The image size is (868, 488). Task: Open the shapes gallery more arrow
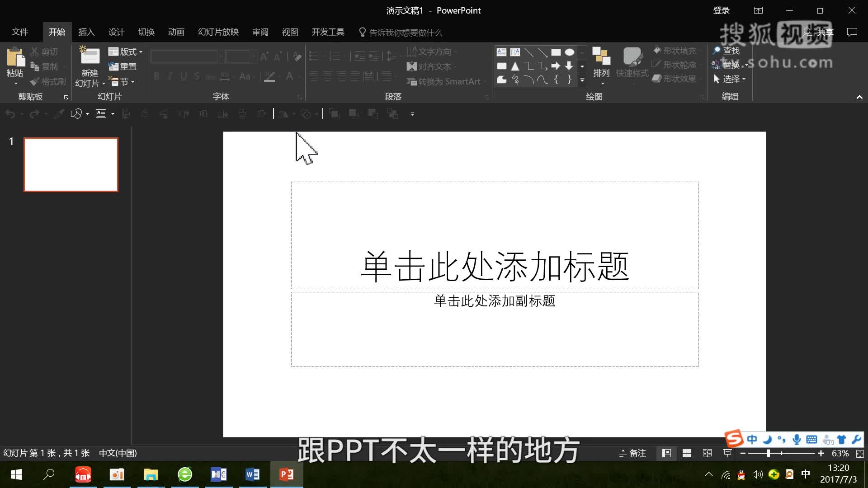pos(582,80)
